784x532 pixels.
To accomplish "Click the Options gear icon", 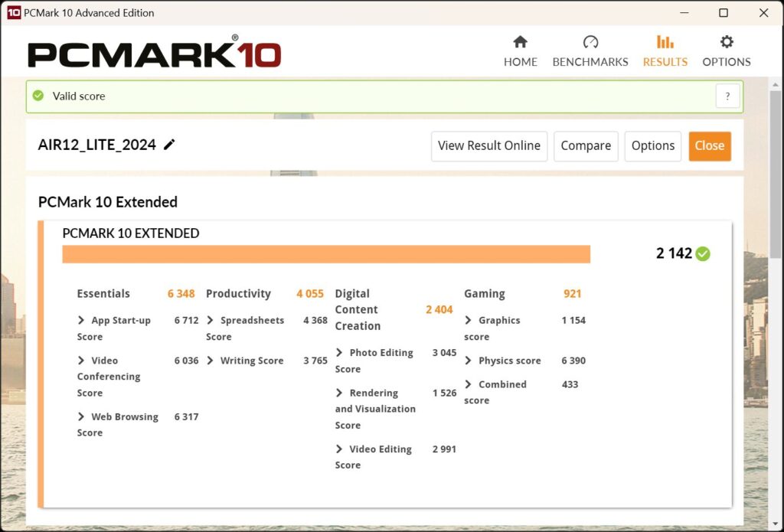I will (727, 42).
